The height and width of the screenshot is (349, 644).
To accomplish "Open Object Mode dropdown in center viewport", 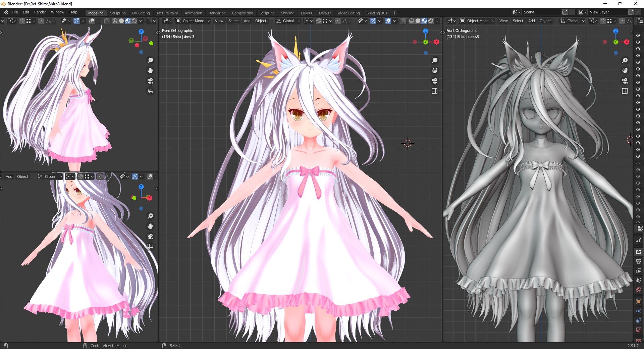I will (x=193, y=21).
